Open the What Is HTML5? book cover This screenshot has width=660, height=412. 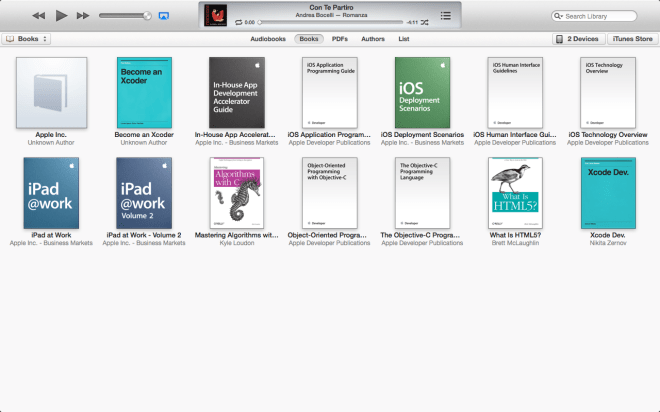[515, 192]
